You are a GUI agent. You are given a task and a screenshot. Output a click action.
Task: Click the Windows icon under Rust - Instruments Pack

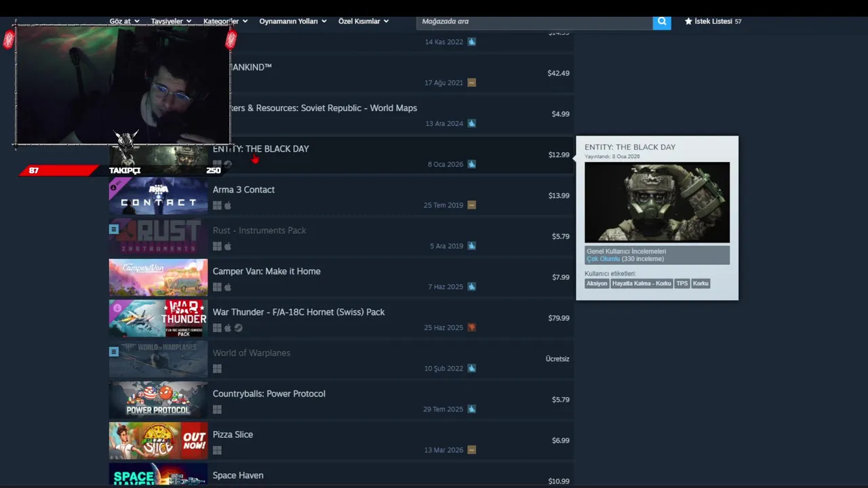pyautogui.click(x=217, y=246)
